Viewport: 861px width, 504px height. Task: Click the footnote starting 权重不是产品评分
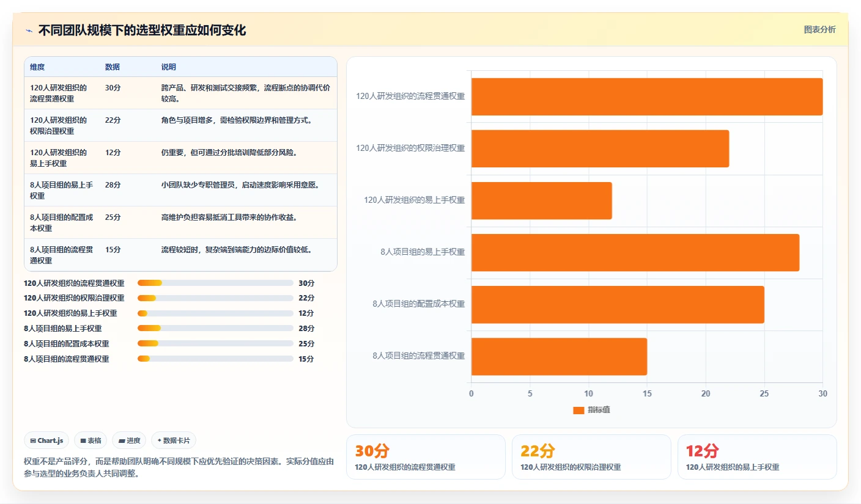click(x=179, y=467)
